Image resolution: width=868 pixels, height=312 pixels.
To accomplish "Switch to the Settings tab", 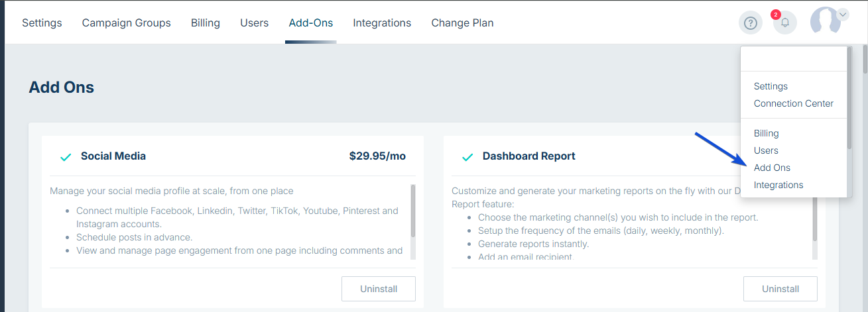I will point(42,23).
